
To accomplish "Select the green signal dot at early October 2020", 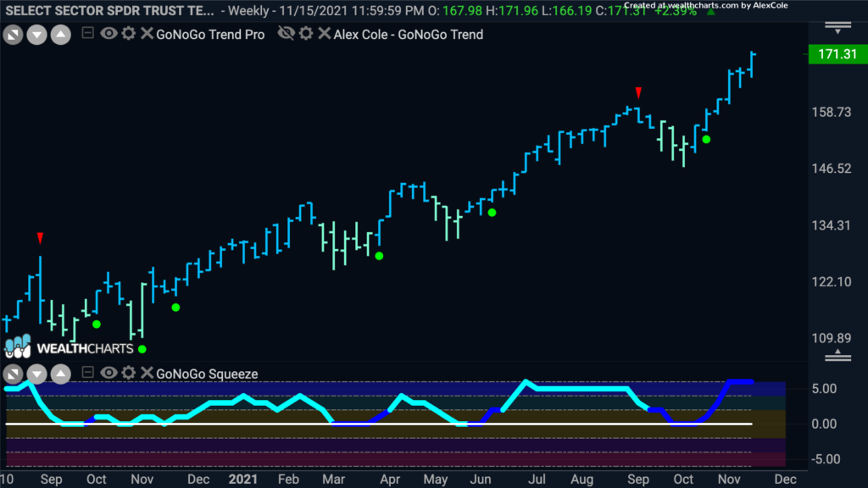I will coord(97,324).
